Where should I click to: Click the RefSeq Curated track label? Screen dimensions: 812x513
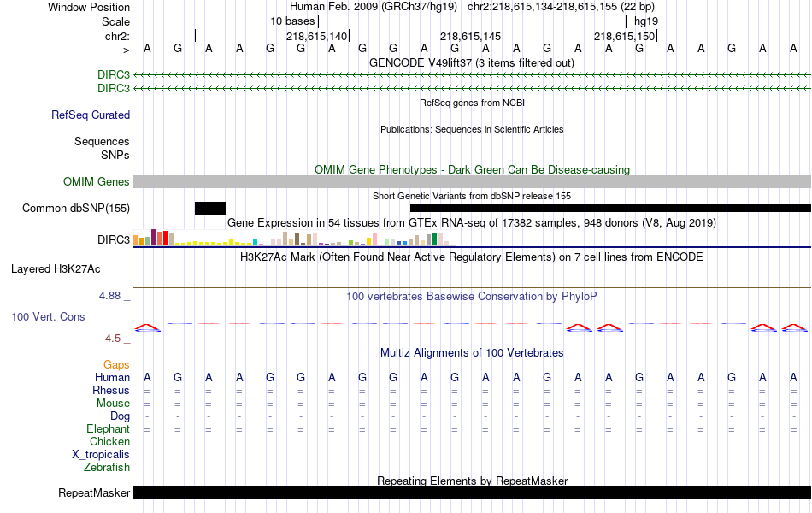point(90,115)
